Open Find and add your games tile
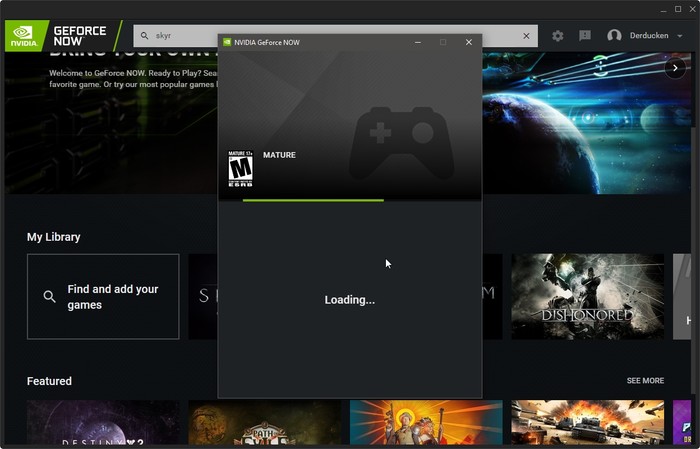The width and height of the screenshot is (700, 449). [x=103, y=297]
